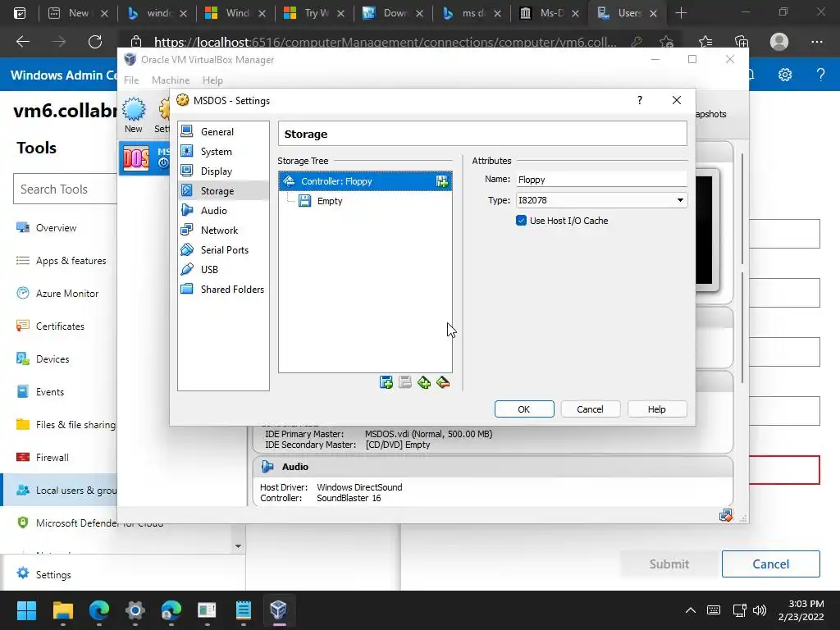The height and width of the screenshot is (630, 840).
Task: Toggle Use Host I/O Cache checkbox
Action: point(521,221)
